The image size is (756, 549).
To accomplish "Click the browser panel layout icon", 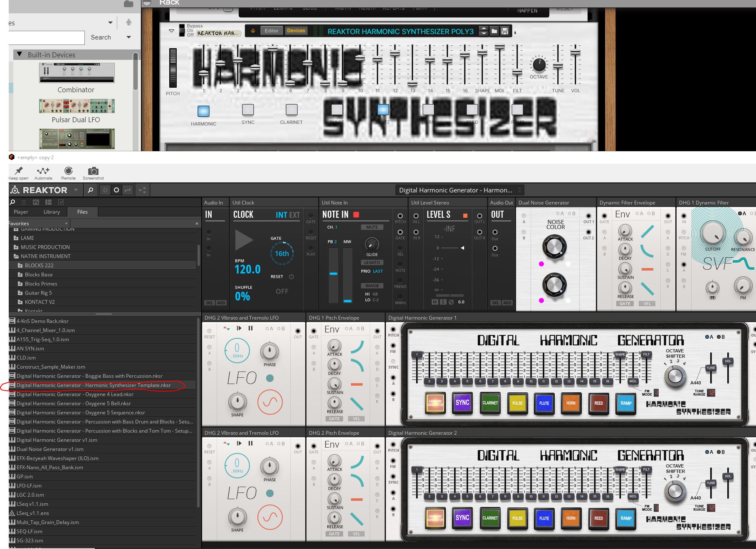I will click(x=48, y=202).
